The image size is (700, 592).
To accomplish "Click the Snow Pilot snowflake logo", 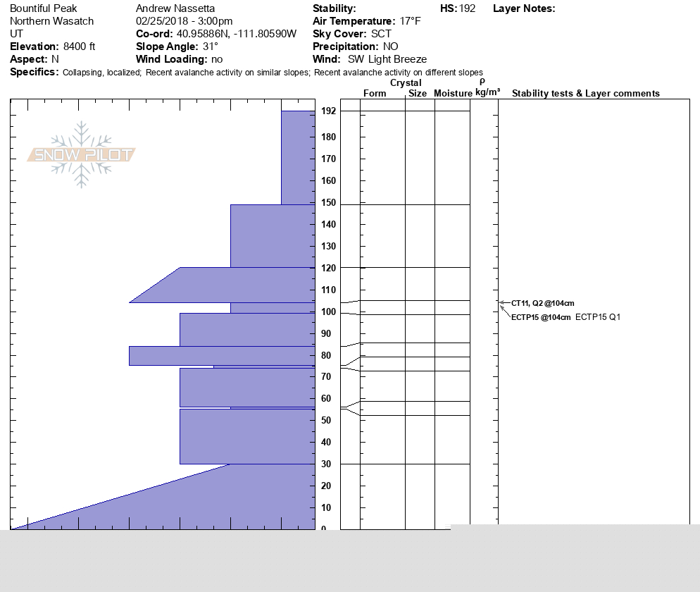I will point(81,154).
